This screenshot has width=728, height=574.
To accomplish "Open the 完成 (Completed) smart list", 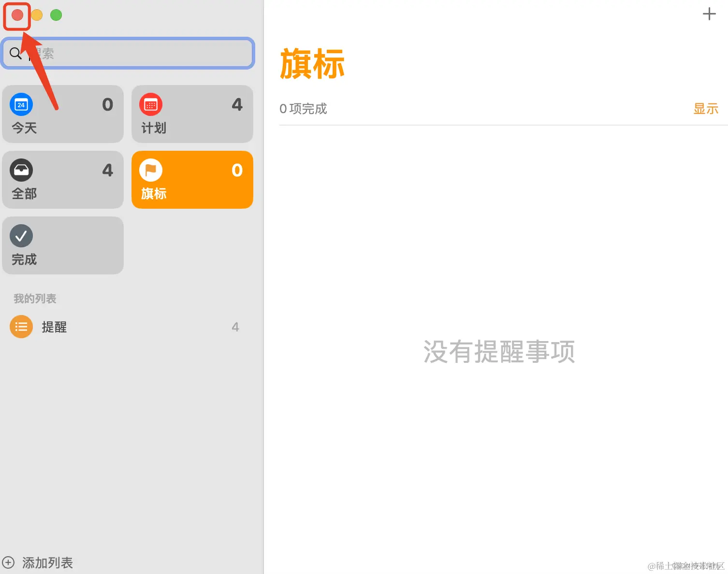I will click(x=62, y=245).
